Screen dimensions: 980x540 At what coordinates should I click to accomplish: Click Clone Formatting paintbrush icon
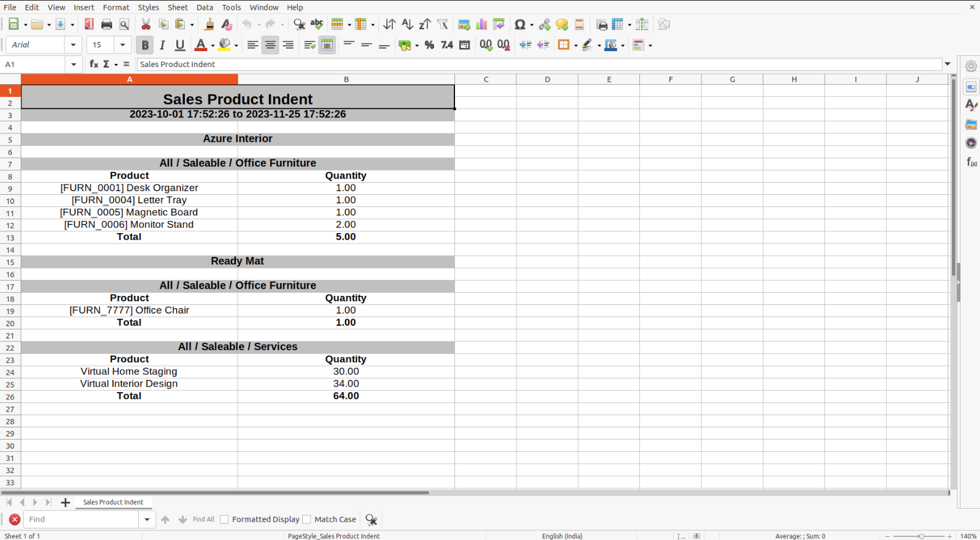click(x=209, y=24)
